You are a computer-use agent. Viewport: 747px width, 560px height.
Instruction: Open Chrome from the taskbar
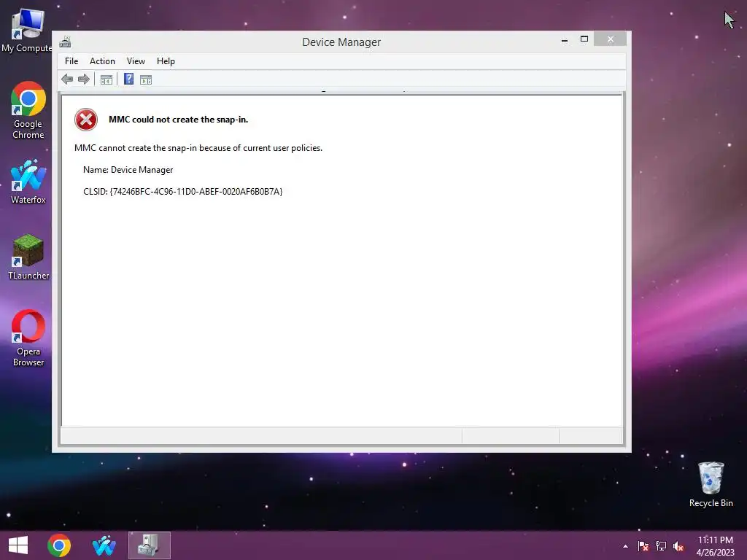59,545
